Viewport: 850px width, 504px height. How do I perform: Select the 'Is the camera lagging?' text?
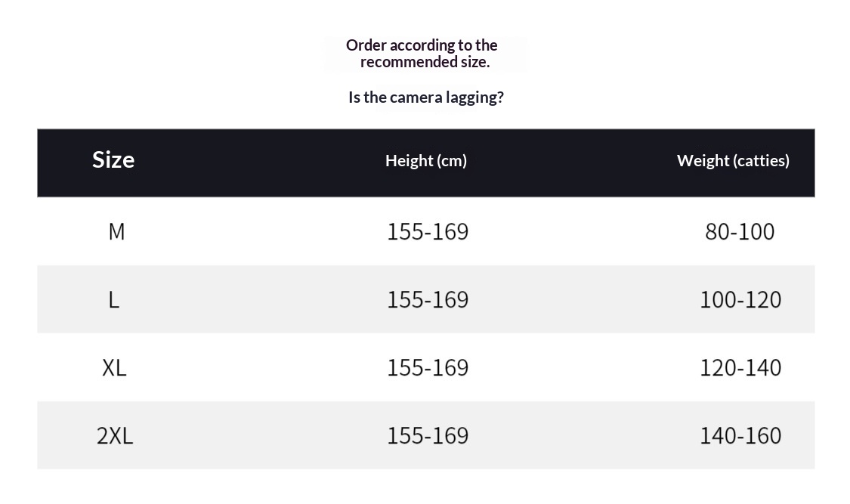pos(425,97)
